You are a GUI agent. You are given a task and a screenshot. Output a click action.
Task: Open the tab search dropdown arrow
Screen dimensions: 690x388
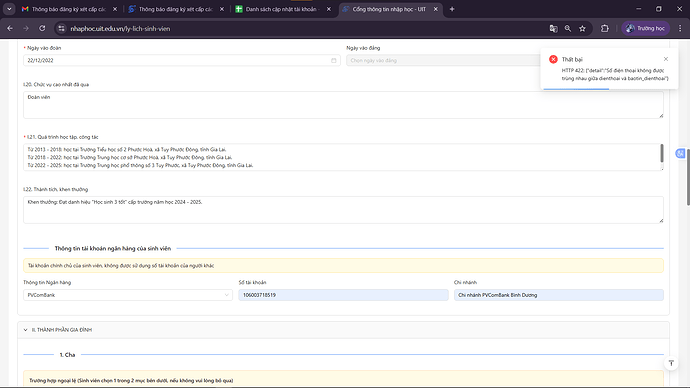[x=9, y=9]
